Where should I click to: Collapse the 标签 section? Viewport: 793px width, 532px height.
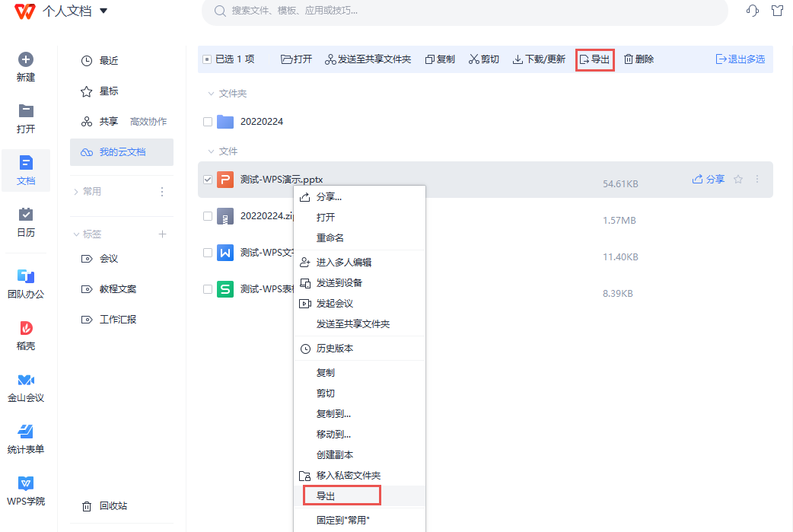point(76,234)
